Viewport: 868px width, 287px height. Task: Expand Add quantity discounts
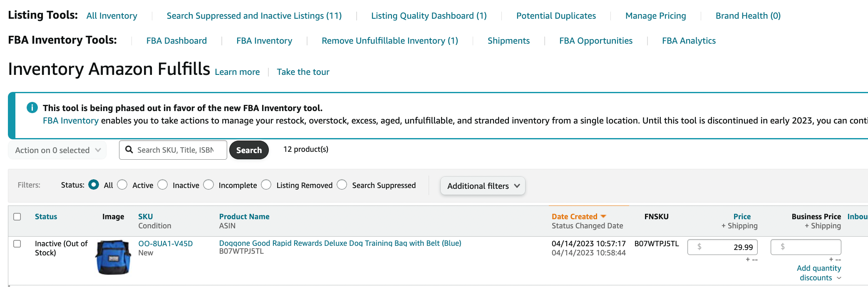[818, 273]
